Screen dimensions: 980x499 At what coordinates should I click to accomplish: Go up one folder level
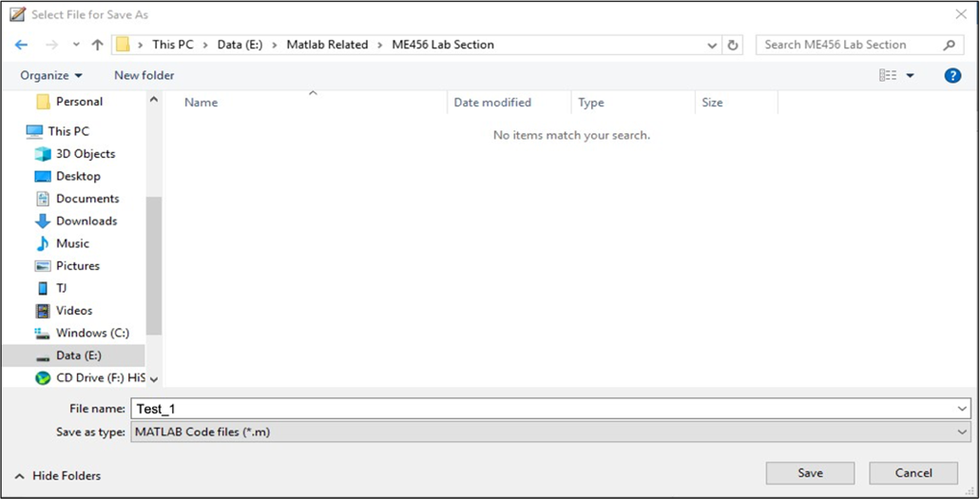click(97, 45)
